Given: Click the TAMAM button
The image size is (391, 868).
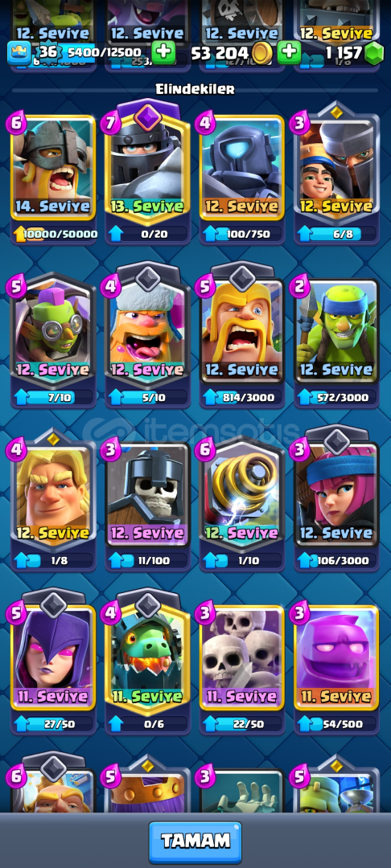Looking at the screenshot, I should 195,841.
